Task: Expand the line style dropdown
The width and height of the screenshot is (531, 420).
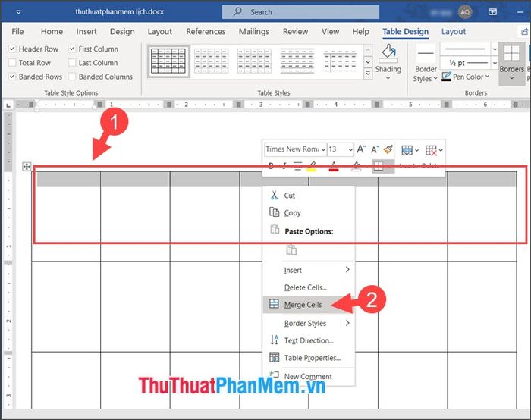Action: point(495,49)
